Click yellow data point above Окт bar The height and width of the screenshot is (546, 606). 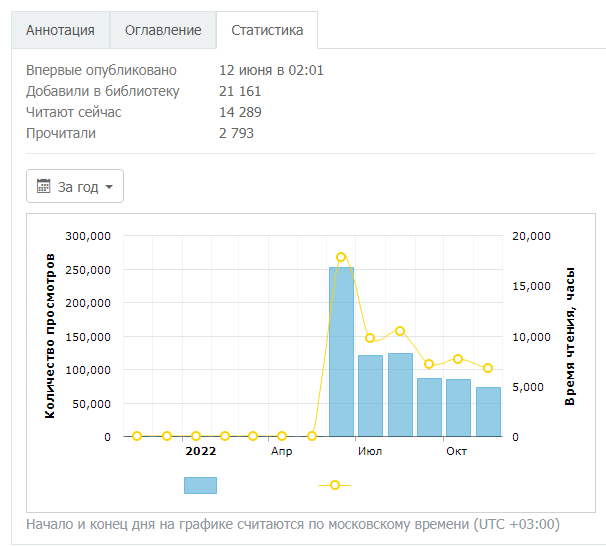pyautogui.click(x=458, y=359)
